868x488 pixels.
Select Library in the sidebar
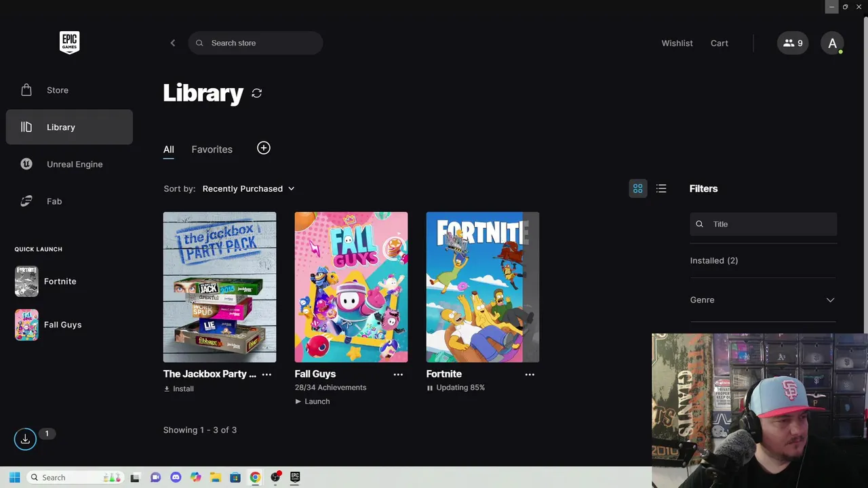pos(69,127)
